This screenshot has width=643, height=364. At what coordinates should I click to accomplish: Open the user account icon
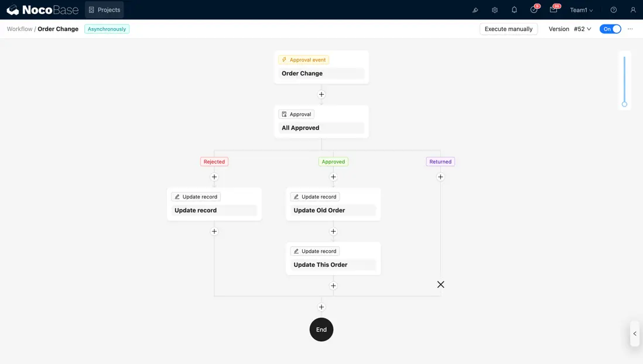tap(632, 9)
